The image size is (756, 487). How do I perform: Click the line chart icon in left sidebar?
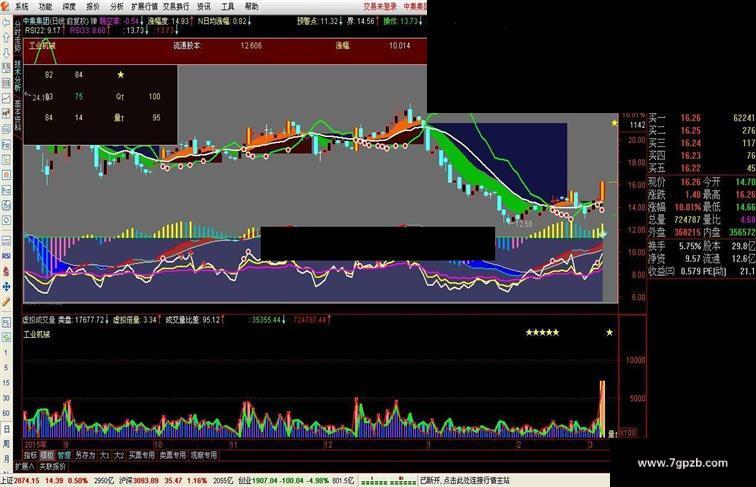(x=6, y=98)
